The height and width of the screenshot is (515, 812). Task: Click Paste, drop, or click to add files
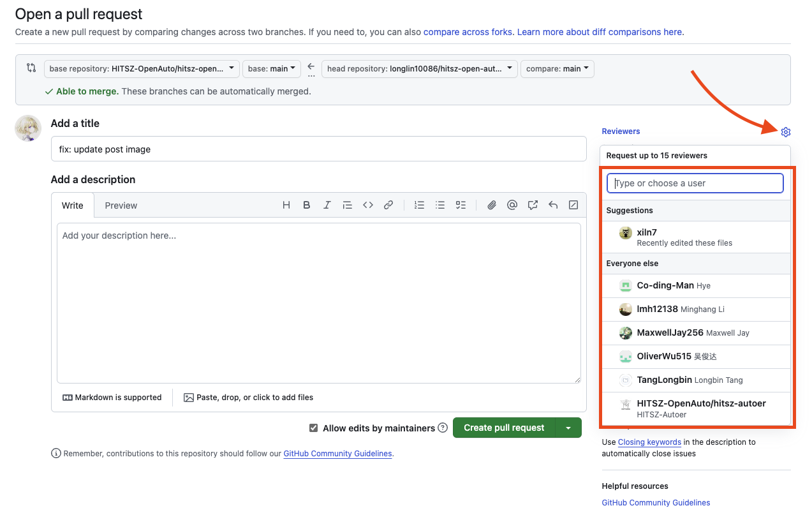248,397
